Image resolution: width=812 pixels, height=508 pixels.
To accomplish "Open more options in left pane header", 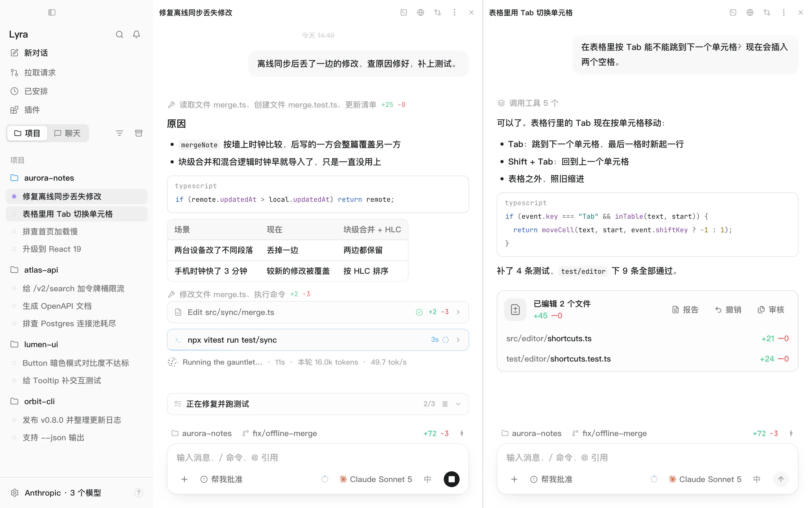I will click(454, 12).
